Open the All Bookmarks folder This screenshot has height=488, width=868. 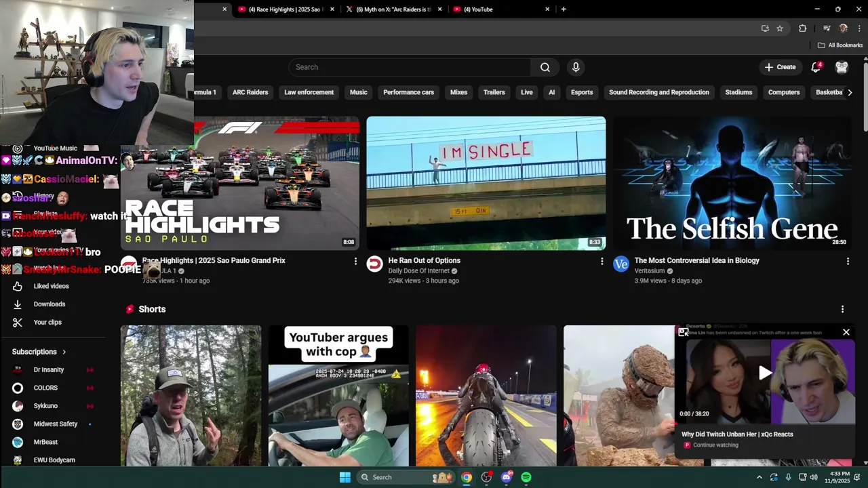(x=840, y=45)
